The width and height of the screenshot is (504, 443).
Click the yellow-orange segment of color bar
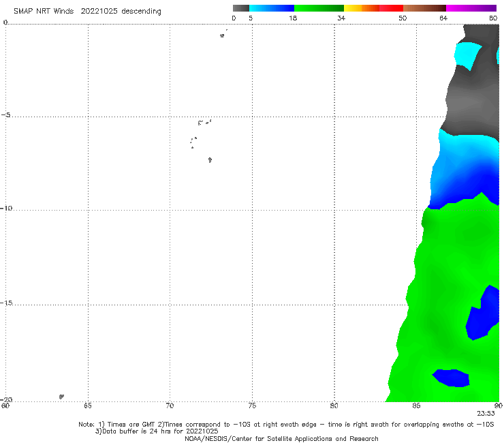362,8
